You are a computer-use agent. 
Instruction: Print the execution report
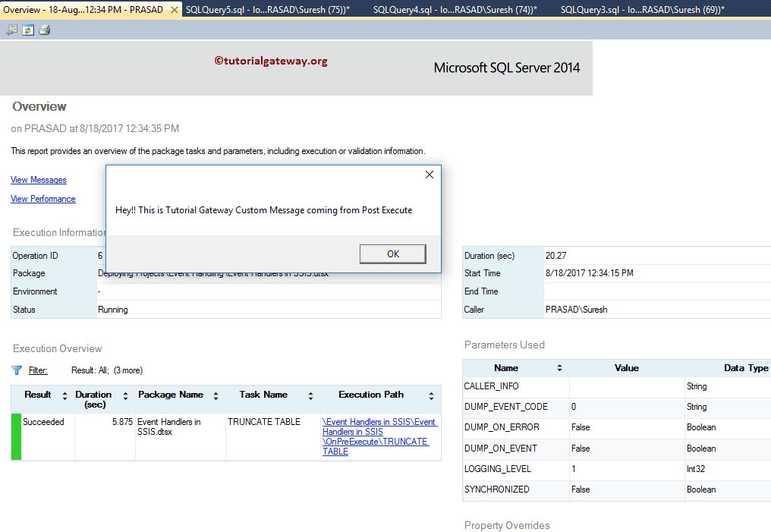pos(44,29)
